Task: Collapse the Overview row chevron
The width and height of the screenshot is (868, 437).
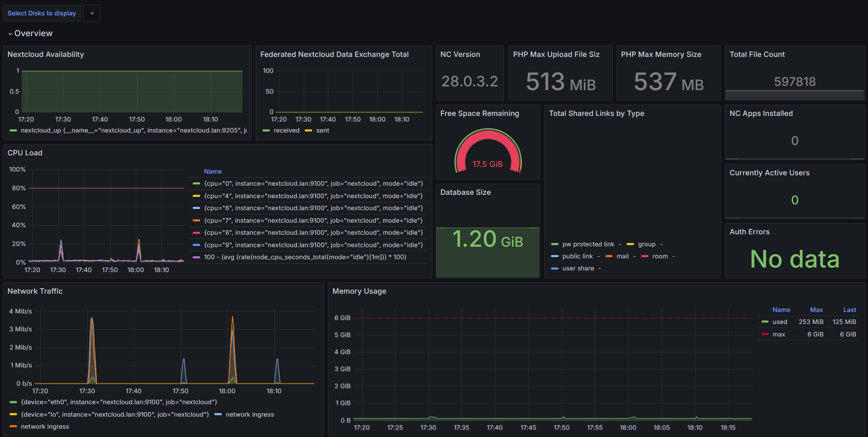Action: tap(10, 34)
